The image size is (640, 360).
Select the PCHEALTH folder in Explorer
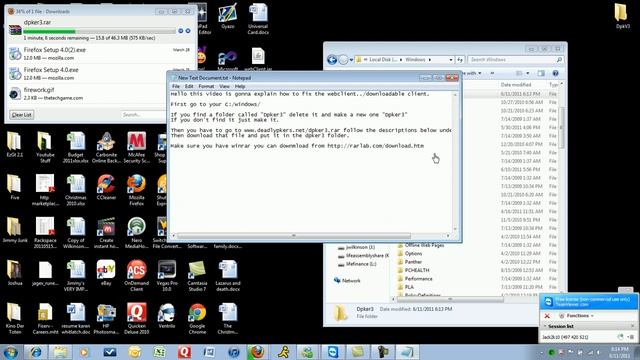pyautogui.click(x=413, y=270)
